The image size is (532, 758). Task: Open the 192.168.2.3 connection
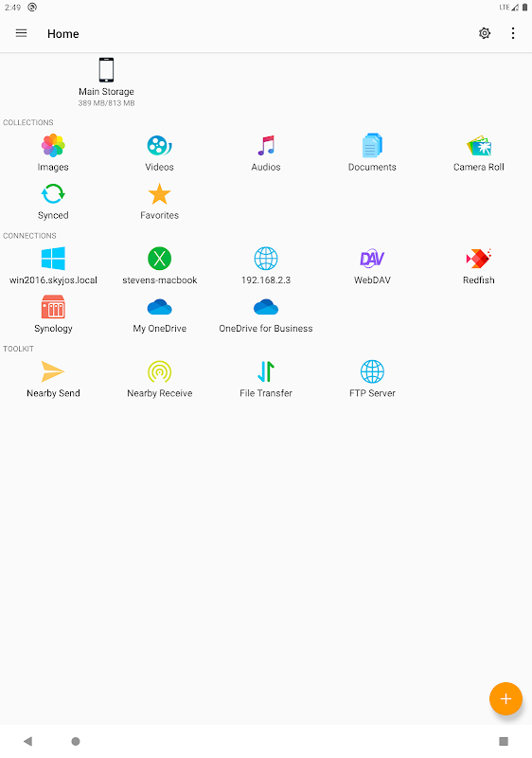point(266,266)
